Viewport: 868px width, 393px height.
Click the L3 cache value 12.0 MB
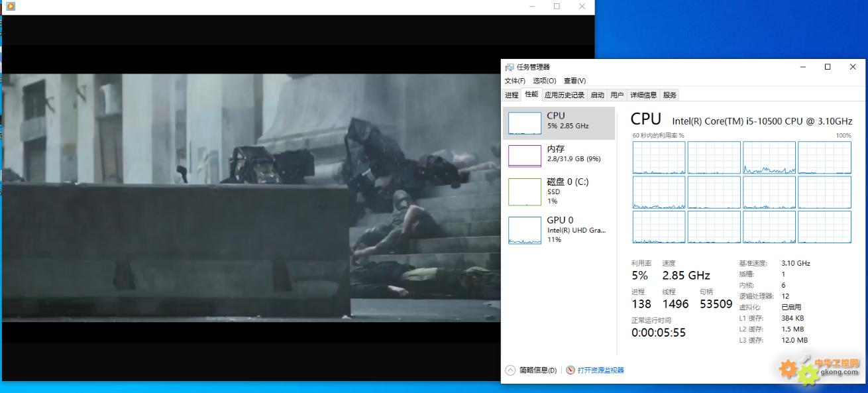(794, 340)
